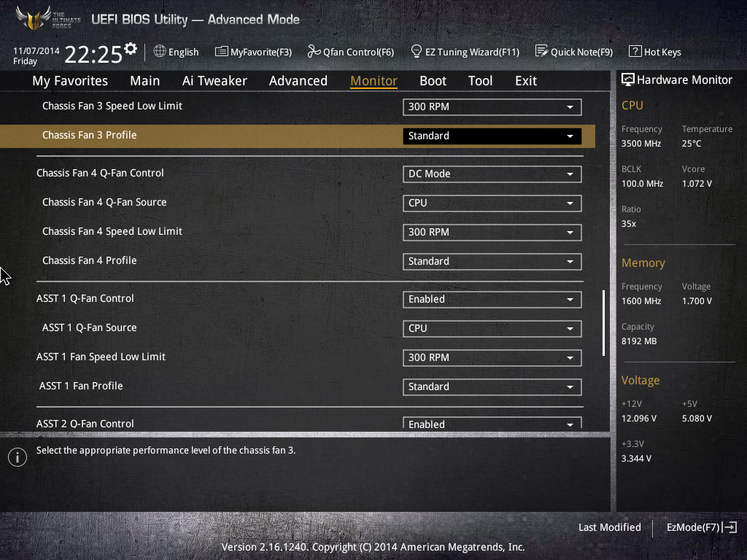Click the 11/07/2014 date
This screenshot has height=560, width=747.
[36, 50]
